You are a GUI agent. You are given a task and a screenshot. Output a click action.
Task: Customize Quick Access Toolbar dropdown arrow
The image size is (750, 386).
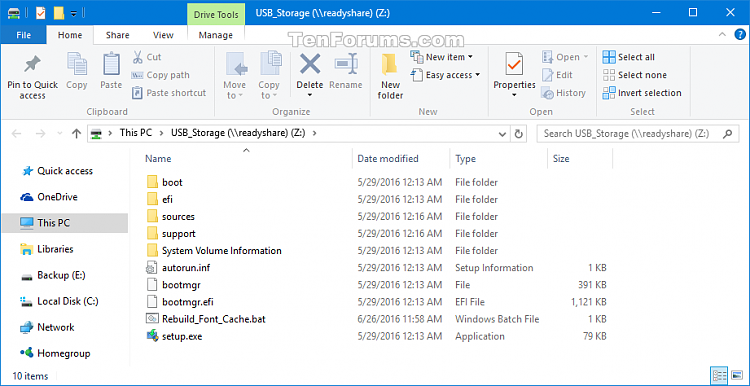point(74,13)
